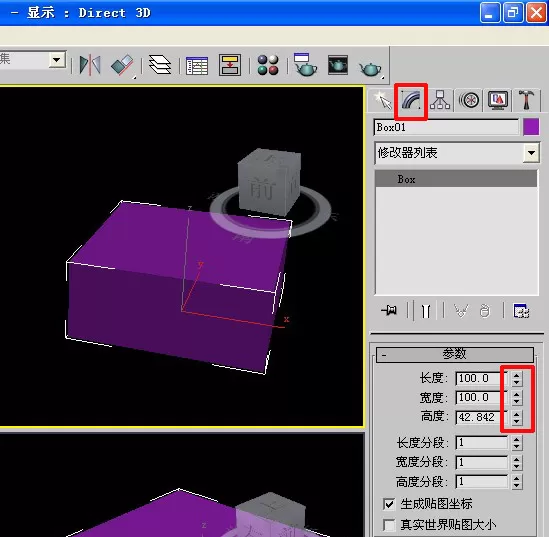
Task: Switch to the Modify panel tab
Action: pos(411,101)
